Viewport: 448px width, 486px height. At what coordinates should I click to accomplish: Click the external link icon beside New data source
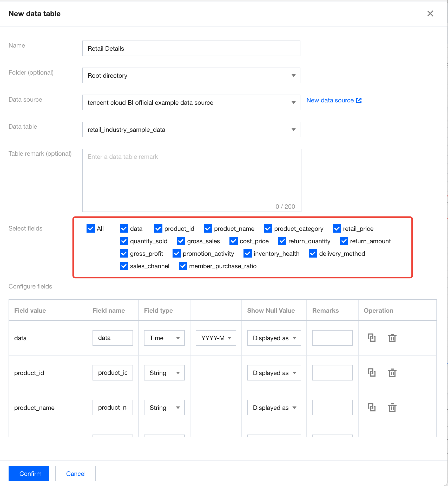tap(359, 100)
